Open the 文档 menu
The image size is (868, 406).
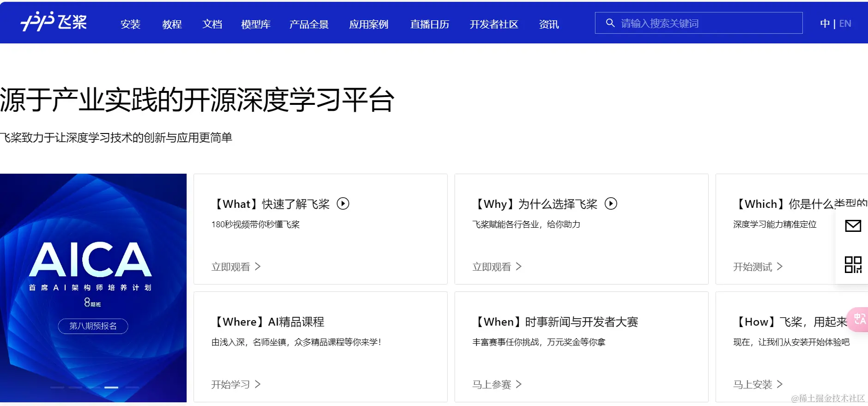212,24
